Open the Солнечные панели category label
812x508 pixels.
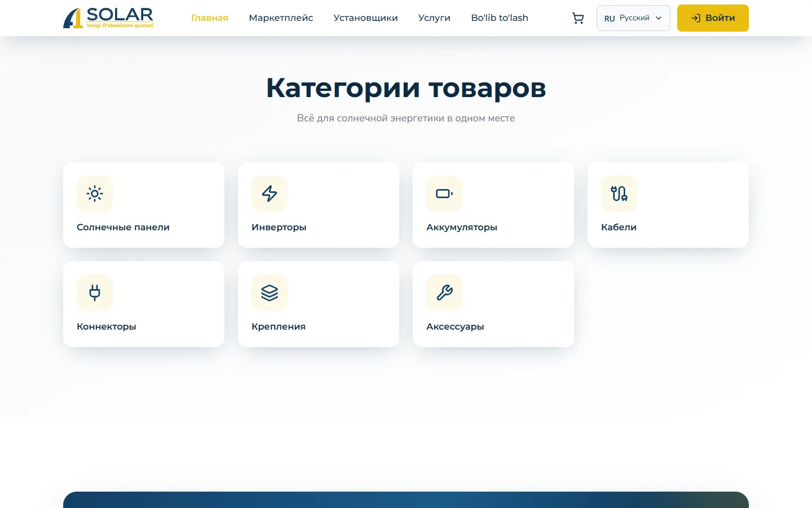coord(123,227)
